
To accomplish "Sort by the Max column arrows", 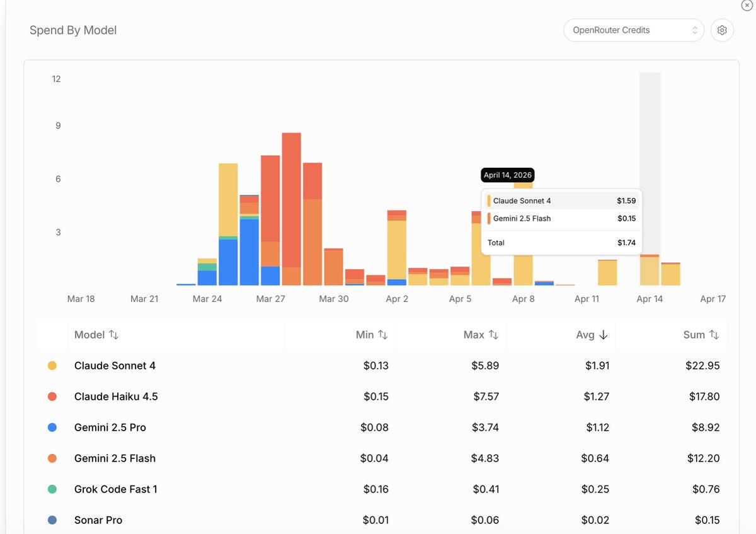I will pyautogui.click(x=493, y=335).
